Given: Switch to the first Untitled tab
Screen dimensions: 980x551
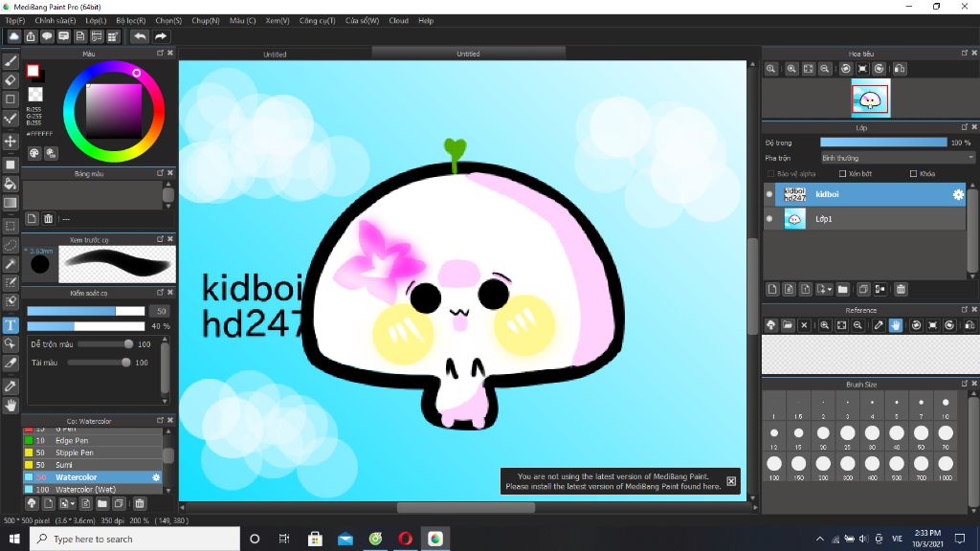Looking at the screenshot, I should tap(275, 55).
